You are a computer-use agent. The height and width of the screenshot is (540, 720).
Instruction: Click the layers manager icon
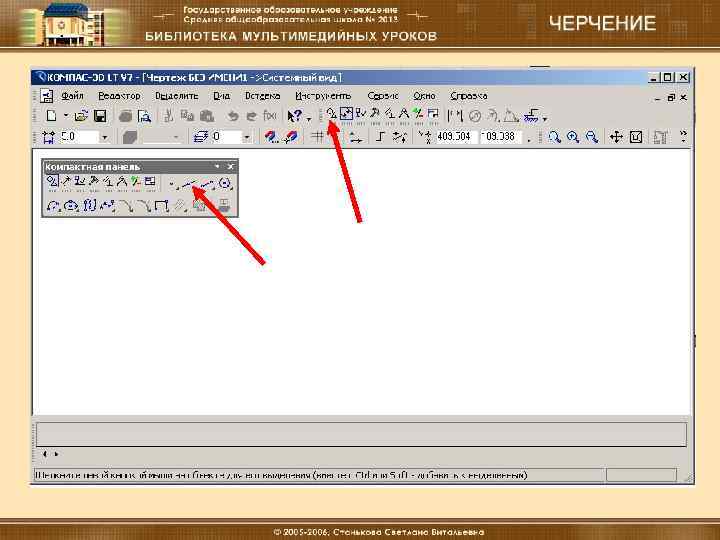pyautogui.click(x=200, y=137)
